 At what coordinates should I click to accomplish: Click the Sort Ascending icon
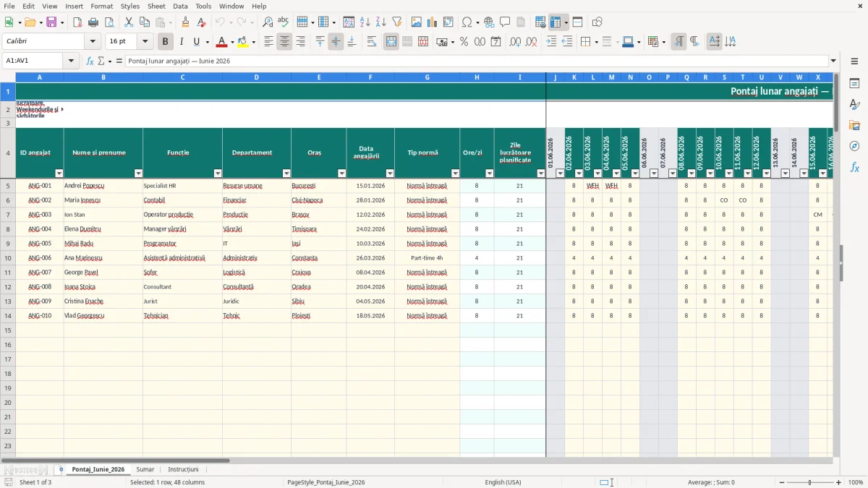[x=365, y=22]
